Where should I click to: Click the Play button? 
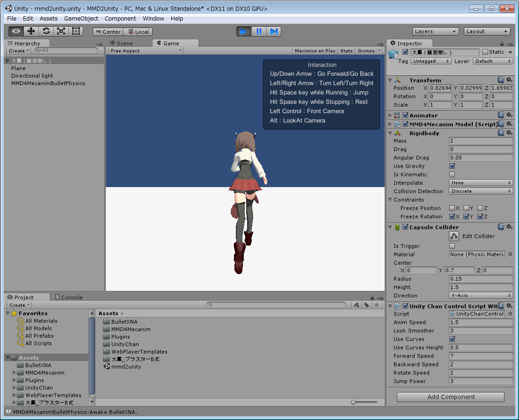[x=244, y=31]
